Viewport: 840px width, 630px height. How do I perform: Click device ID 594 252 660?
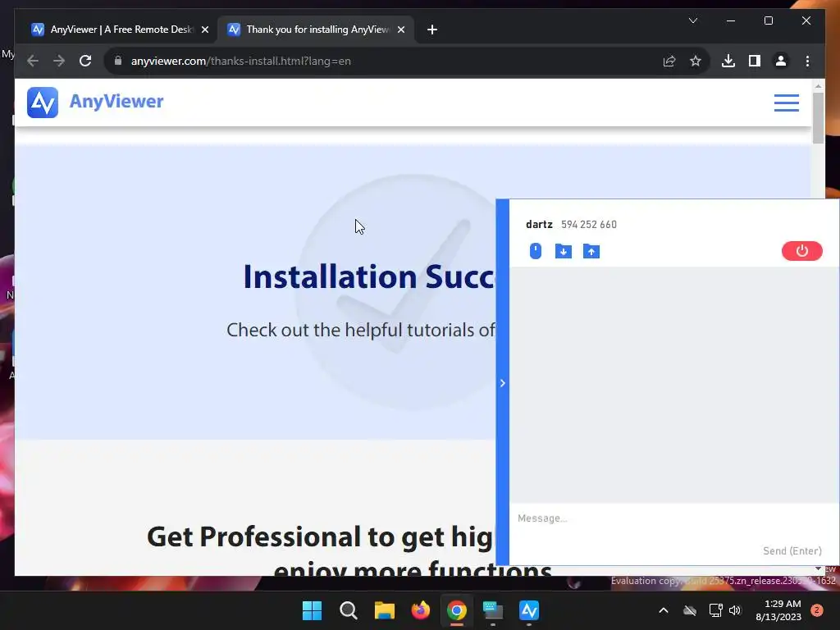(x=589, y=225)
